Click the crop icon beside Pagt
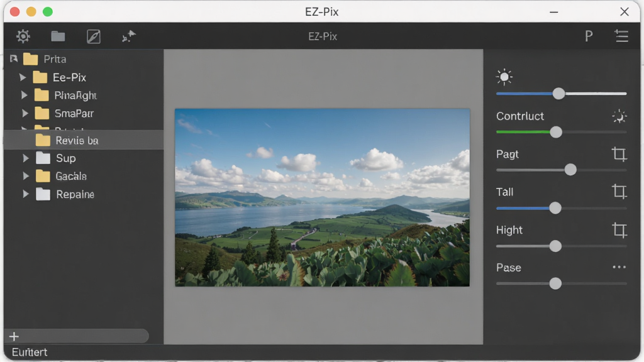Screen dimensions: 644x362 click(x=619, y=154)
